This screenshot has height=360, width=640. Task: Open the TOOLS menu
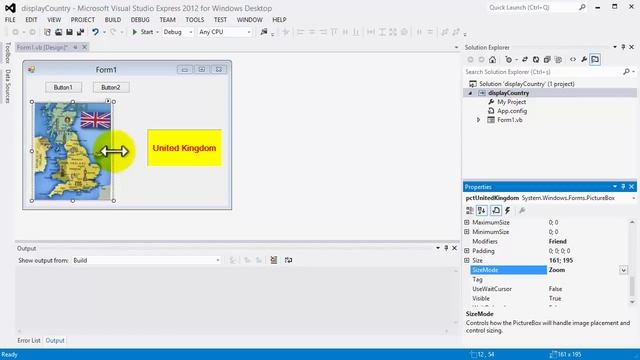click(195, 20)
